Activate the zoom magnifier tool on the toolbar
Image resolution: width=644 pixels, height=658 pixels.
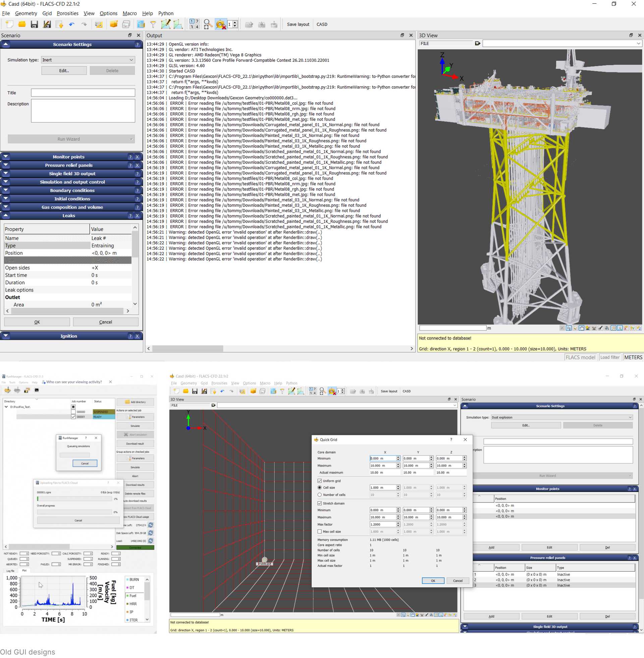coord(207,24)
